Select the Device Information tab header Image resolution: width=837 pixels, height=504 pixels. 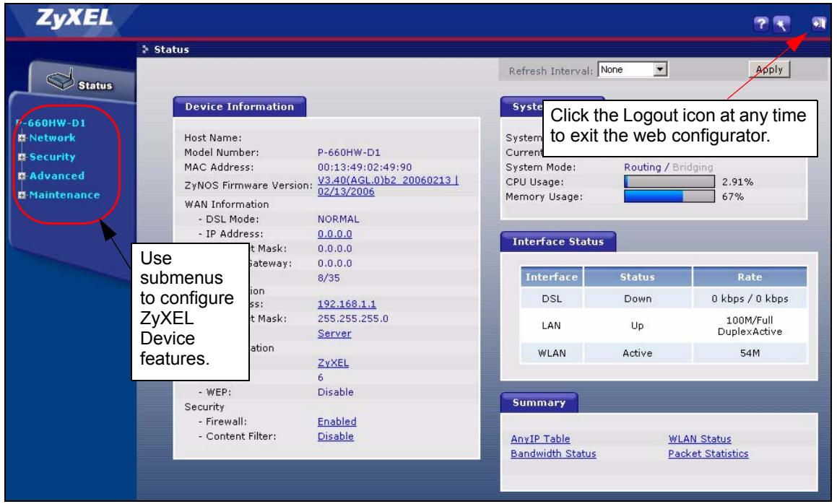[x=240, y=107]
